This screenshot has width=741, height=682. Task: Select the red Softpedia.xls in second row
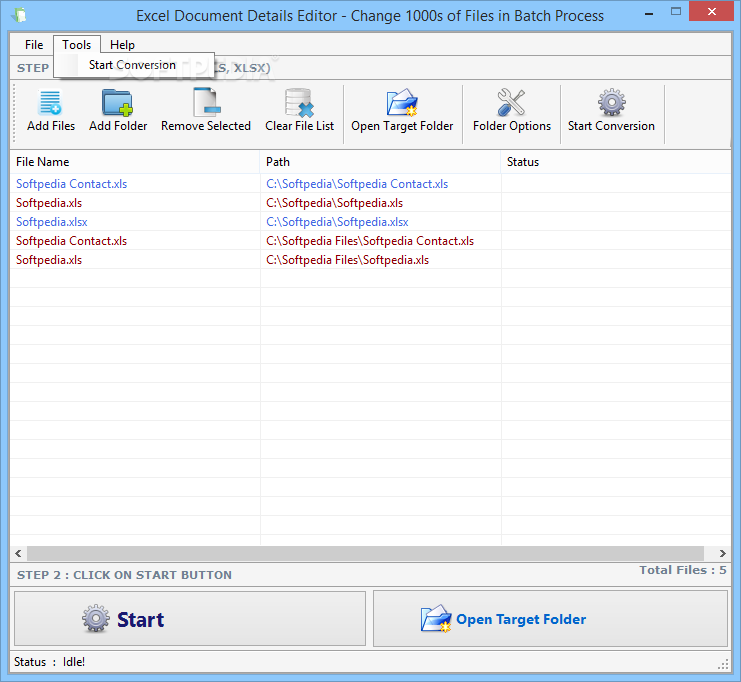[x=49, y=203]
